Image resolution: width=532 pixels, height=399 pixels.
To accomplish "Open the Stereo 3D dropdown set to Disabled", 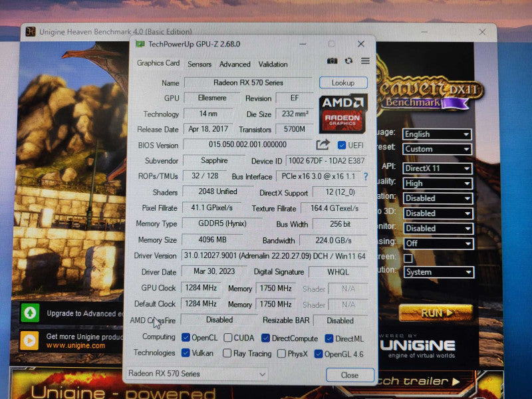I will pyautogui.click(x=438, y=213).
